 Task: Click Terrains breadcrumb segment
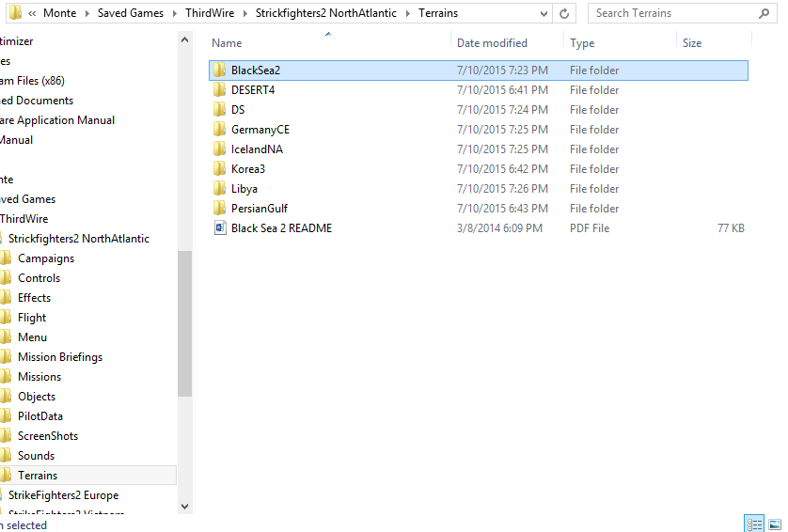pos(438,13)
